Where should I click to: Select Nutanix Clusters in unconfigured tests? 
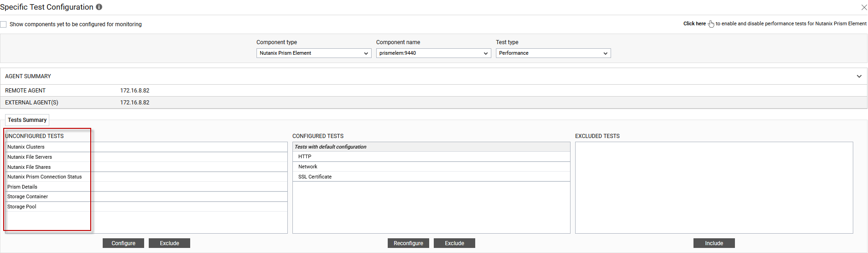coord(146,147)
